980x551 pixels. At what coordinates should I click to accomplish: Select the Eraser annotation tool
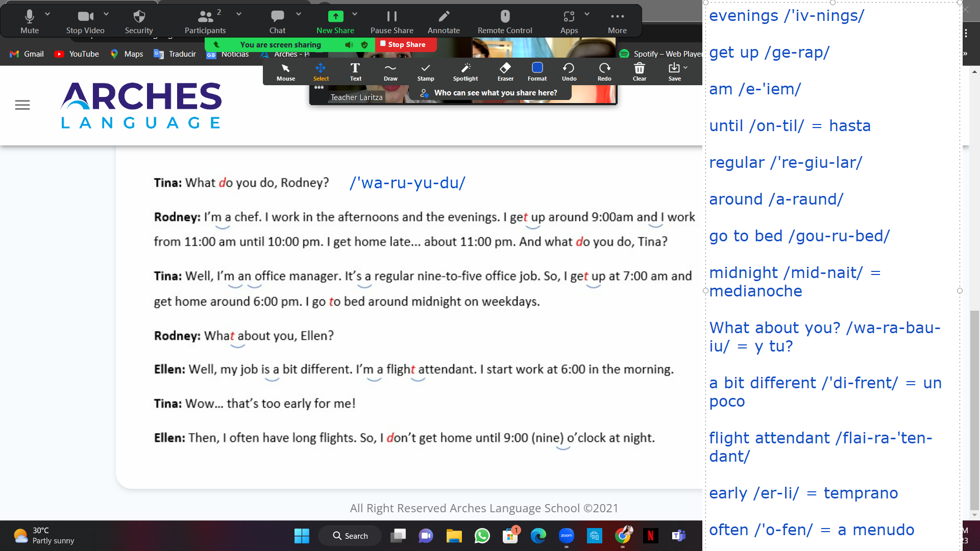click(505, 72)
